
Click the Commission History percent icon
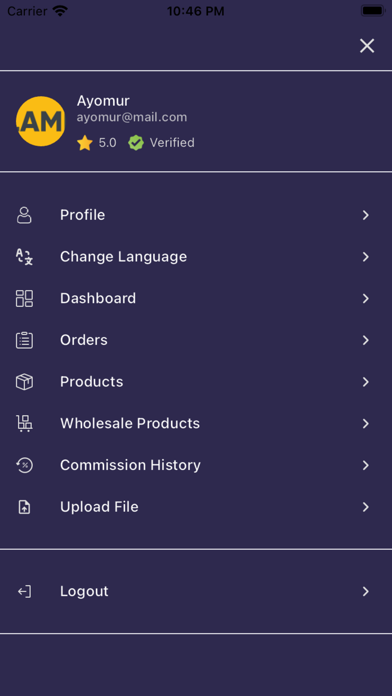tap(24, 465)
